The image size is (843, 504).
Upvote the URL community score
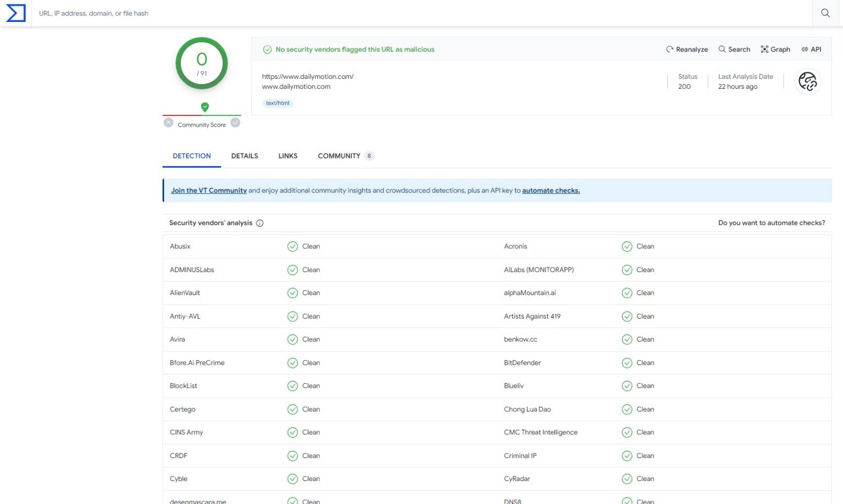point(235,122)
